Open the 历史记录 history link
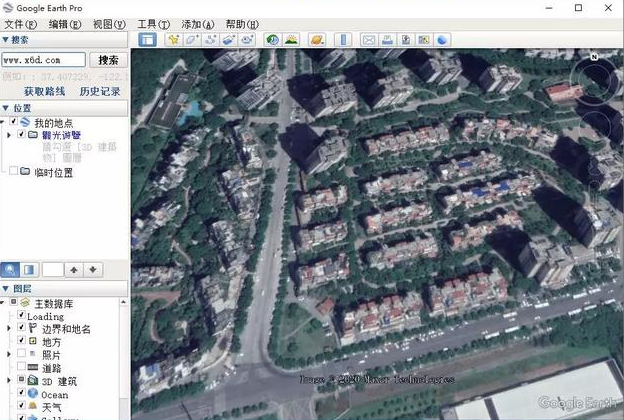 pyautogui.click(x=99, y=92)
